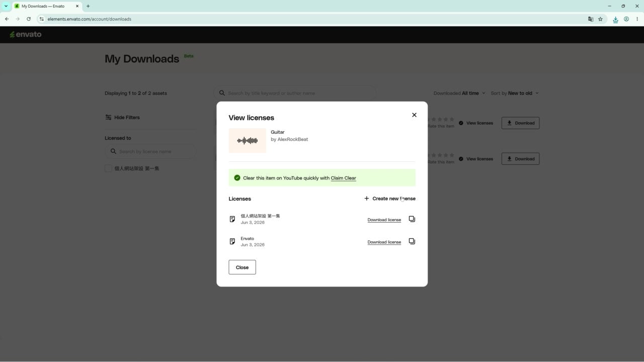Click the translate page icon in address bar
644x362 pixels.
coord(591,19)
